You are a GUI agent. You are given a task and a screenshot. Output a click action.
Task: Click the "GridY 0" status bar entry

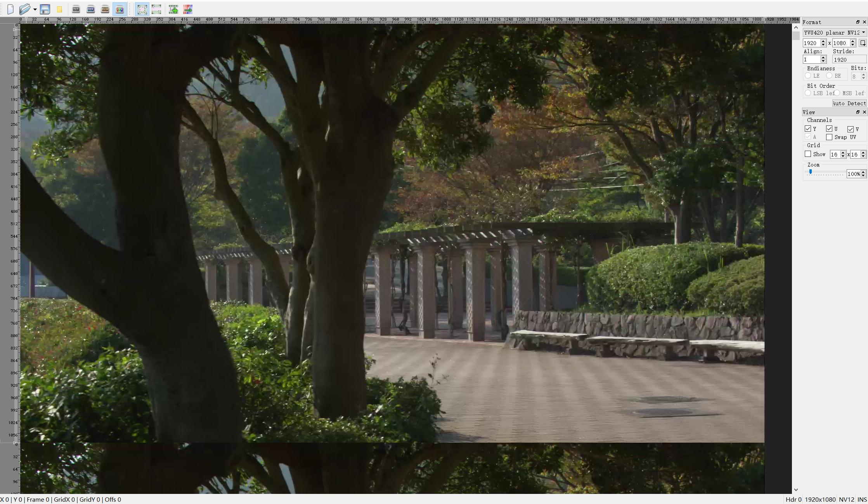[x=90, y=500]
